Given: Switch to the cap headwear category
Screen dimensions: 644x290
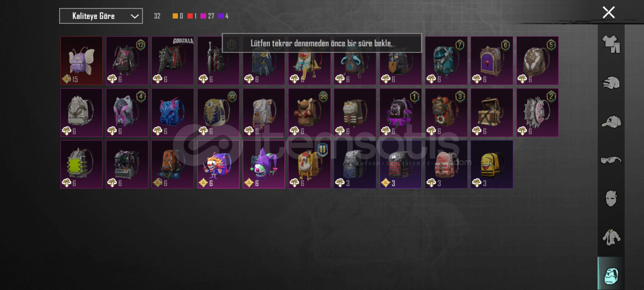Looking at the screenshot, I should pos(611,122).
